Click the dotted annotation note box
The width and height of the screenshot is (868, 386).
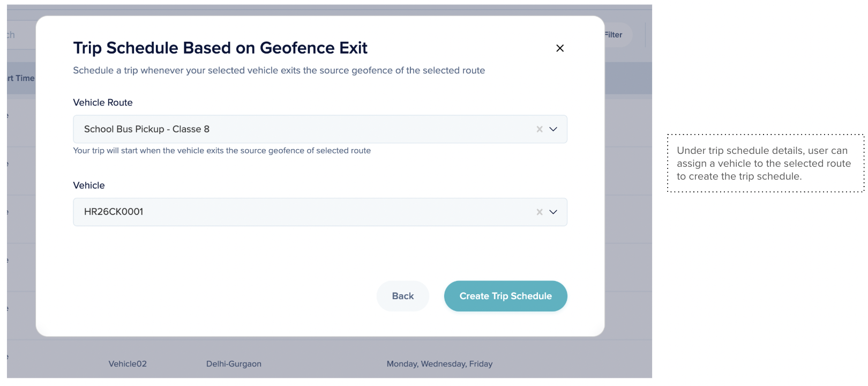coord(765,164)
